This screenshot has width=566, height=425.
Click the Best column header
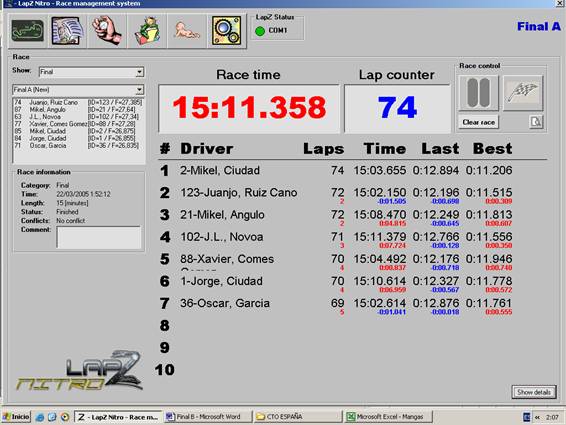tap(492, 149)
